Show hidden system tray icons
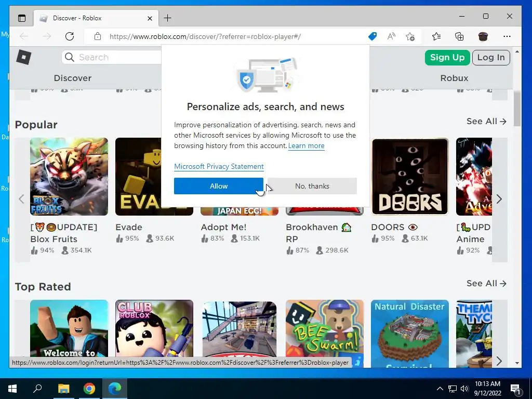This screenshot has height=399, width=532. click(440, 389)
